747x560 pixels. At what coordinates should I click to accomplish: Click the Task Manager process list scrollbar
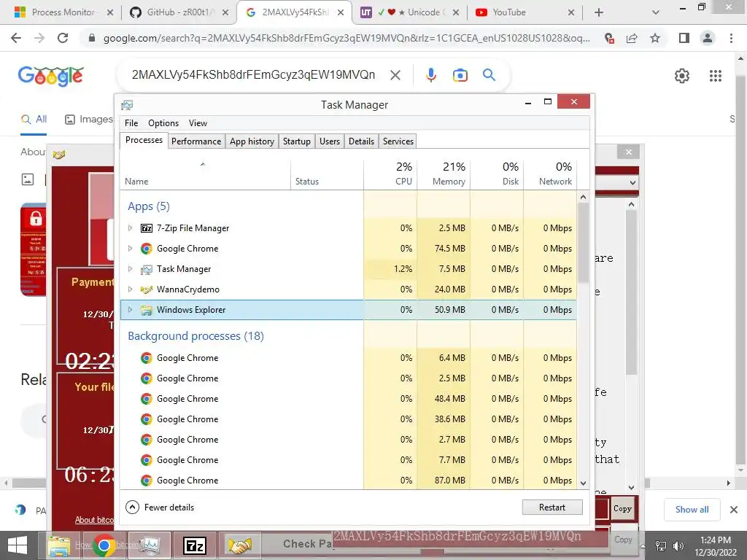[583, 243]
